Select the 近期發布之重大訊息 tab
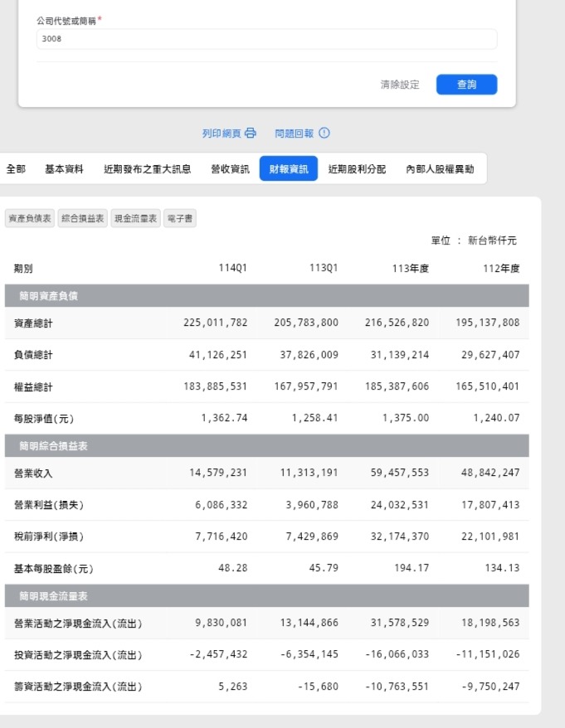Image resolution: width=565 pixels, height=728 pixels. coord(147,168)
